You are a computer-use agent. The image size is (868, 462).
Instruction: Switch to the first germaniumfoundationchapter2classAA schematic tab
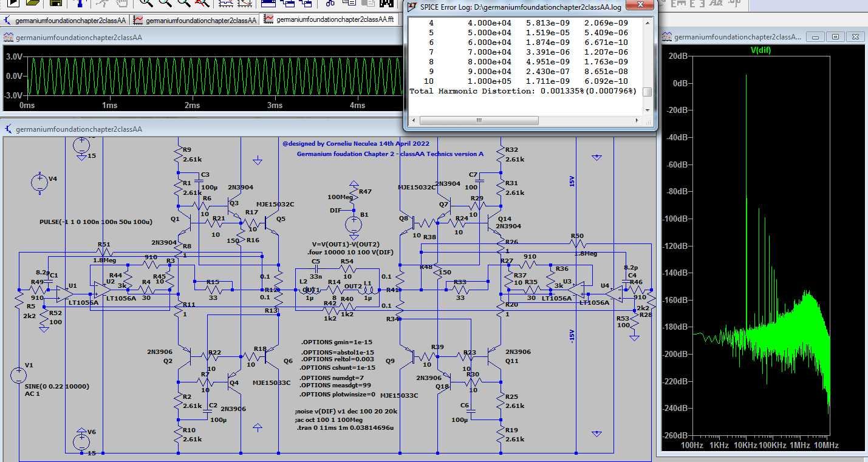click(65, 20)
